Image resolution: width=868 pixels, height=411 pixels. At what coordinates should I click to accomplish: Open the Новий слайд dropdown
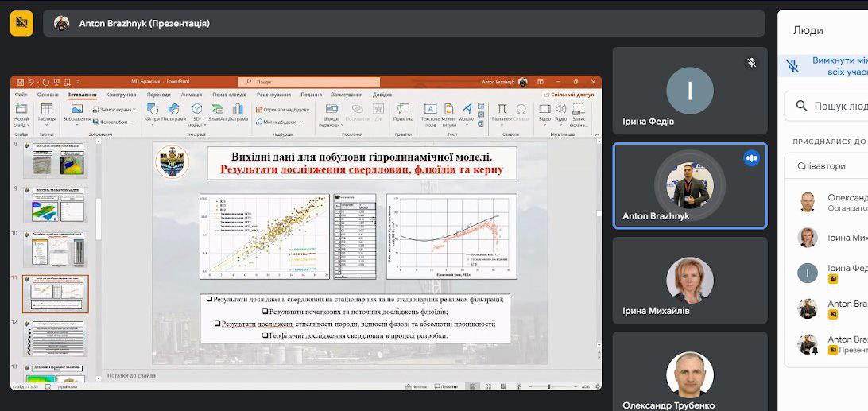21,123
